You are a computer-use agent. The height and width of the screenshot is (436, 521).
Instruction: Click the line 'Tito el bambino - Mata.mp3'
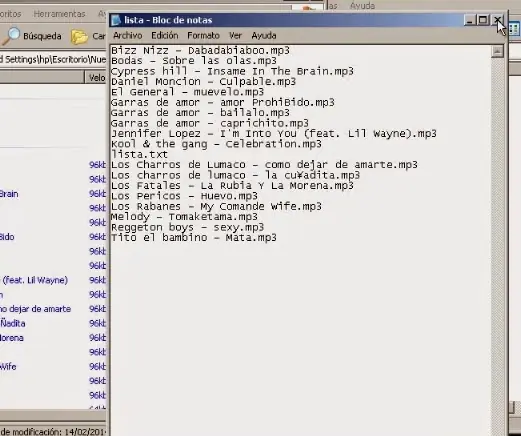[194, 238]
